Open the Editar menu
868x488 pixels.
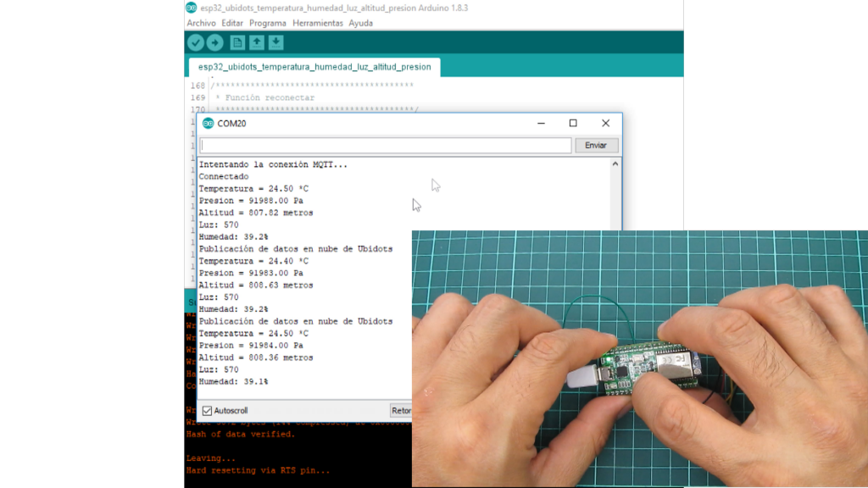(x=232, y=23)
